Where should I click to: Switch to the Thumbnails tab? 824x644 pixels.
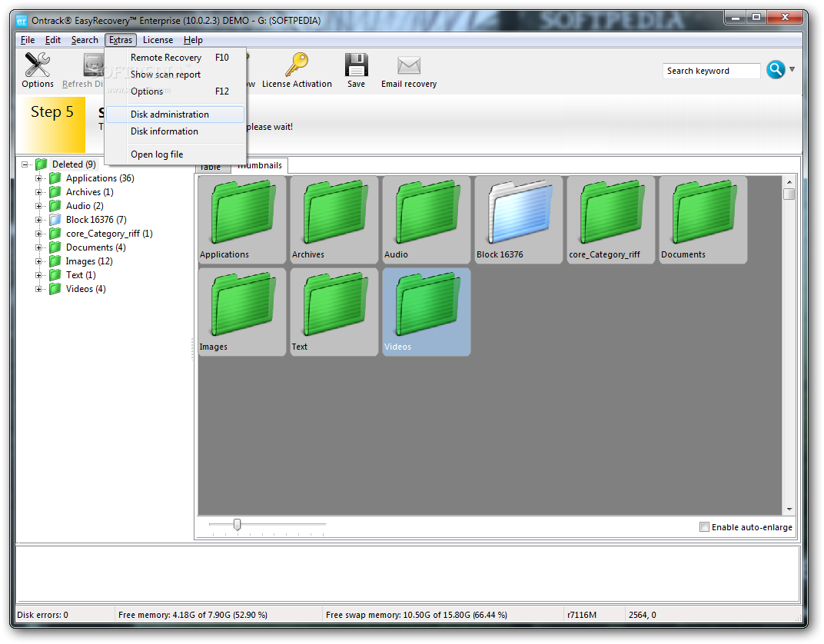tap(260, 165)
